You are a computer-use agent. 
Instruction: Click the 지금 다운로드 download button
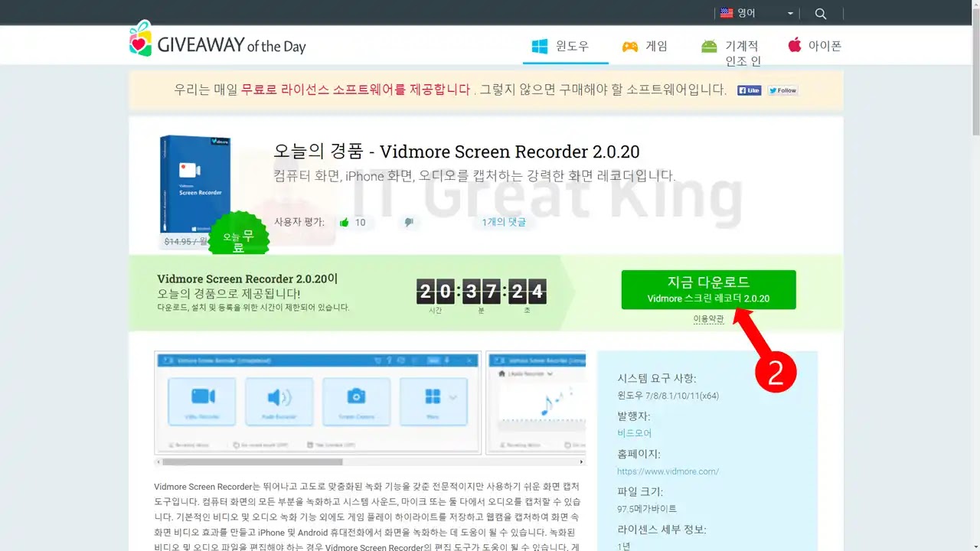coord(708,289)
